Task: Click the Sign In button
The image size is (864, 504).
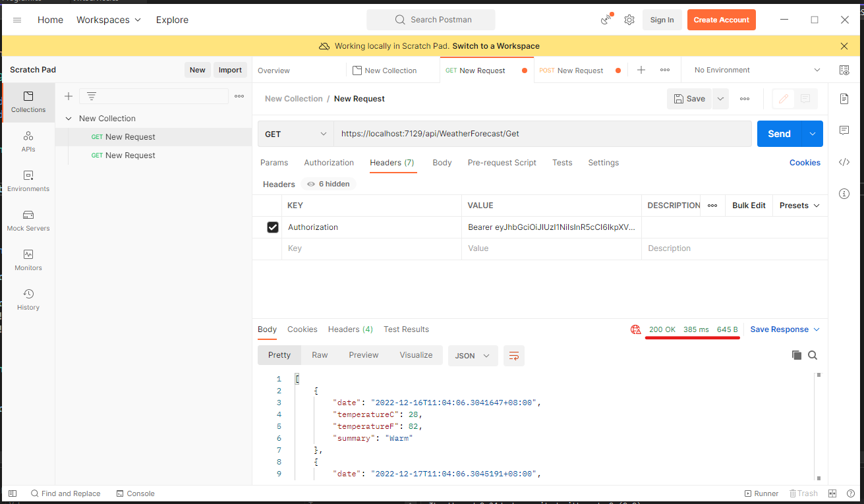Action: (662, 20)
